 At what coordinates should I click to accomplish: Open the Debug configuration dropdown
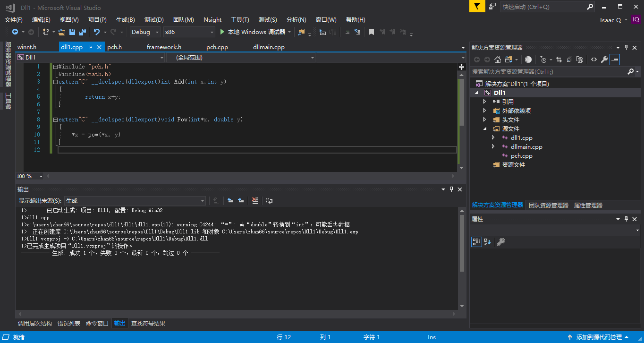(x=157, y=32)
